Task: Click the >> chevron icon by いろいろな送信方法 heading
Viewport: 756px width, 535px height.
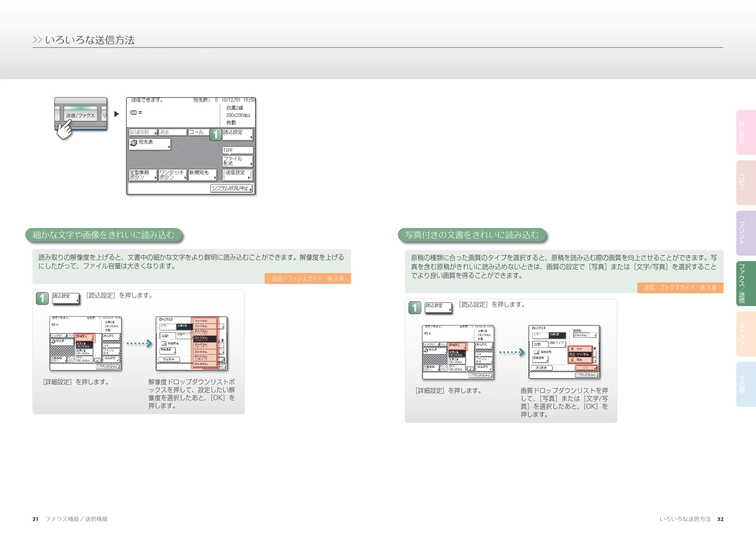Action: [x=37, y=40]
